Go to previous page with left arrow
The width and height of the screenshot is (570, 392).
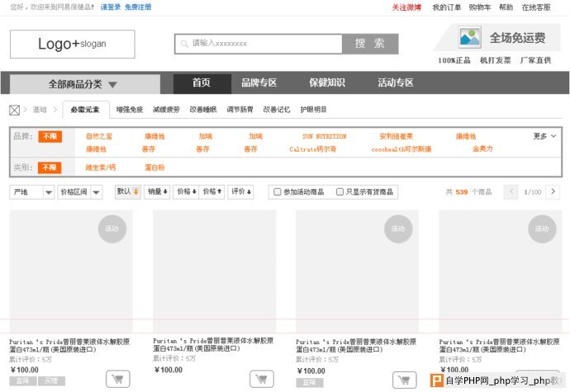tap(511, 191)
